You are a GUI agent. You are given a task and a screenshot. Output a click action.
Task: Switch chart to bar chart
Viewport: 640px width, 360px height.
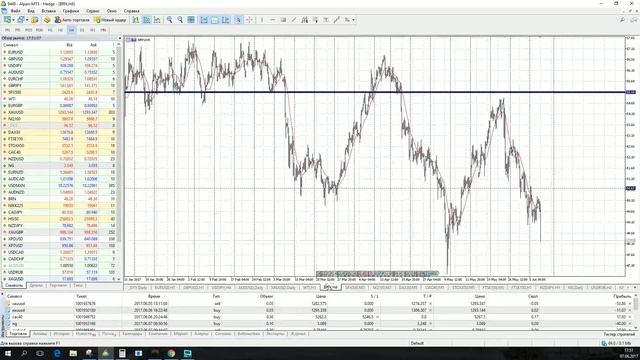(x=136, y=20)
